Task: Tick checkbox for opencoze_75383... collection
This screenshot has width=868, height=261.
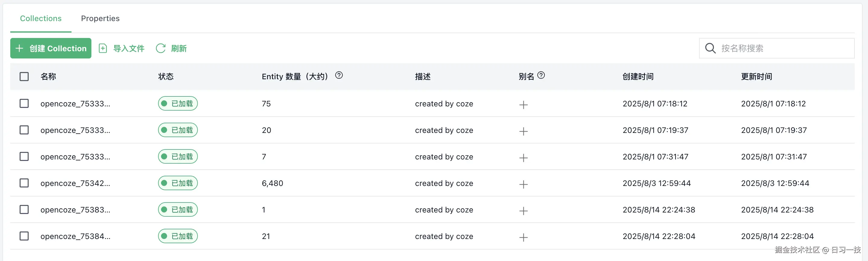Action: 24,209
